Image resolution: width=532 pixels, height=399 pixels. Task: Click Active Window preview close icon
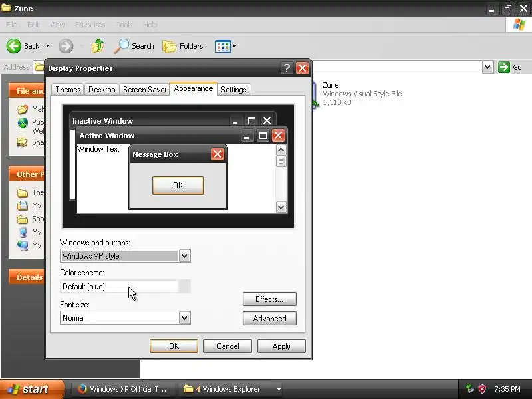tap(278, 136)
